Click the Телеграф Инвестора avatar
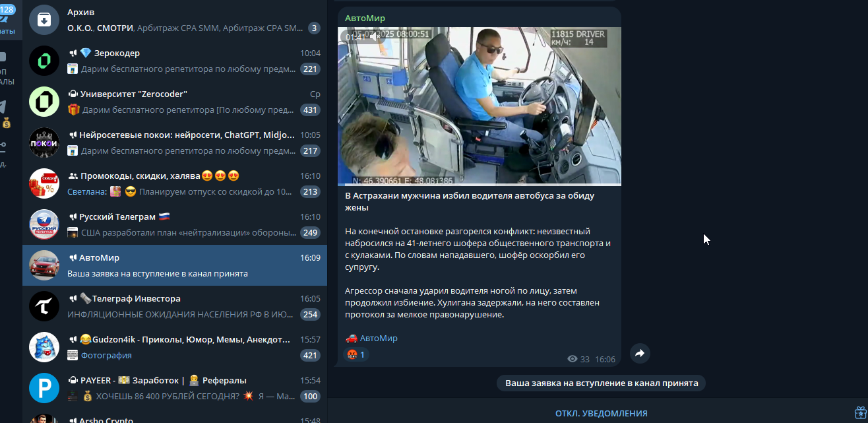 click(x=44, y=306)
